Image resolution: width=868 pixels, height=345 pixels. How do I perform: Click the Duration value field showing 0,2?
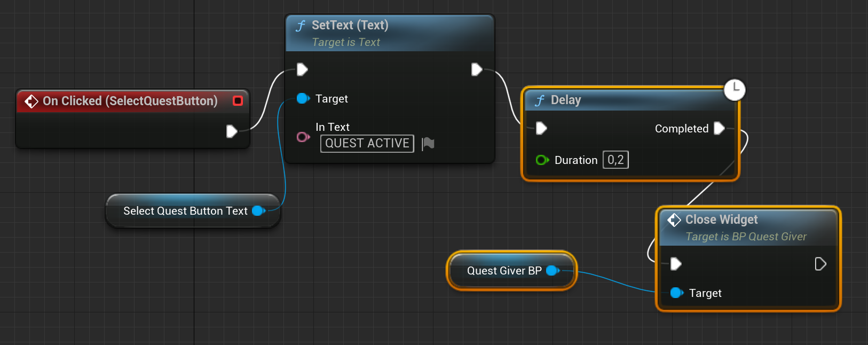(x=616, y=160)
